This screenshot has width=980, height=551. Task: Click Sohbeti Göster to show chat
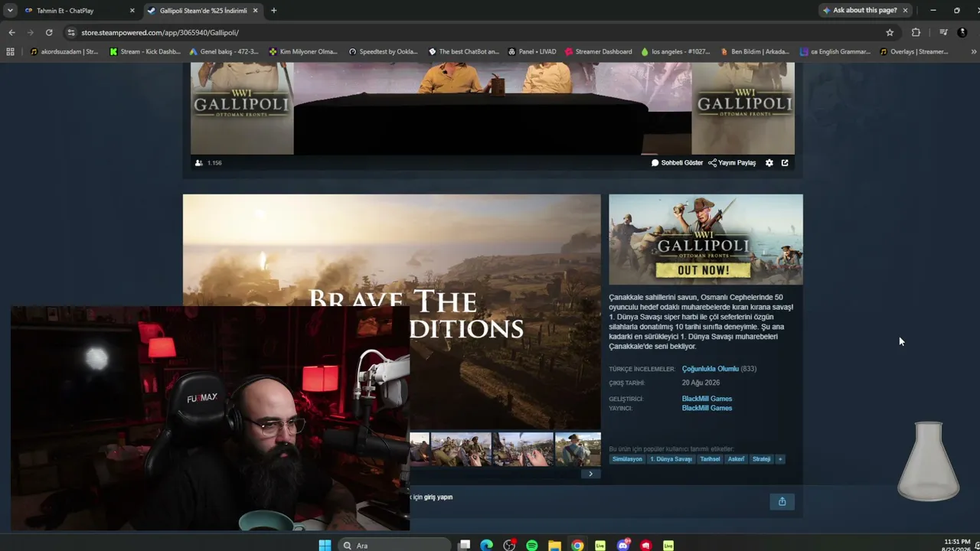tap(677, 163)
